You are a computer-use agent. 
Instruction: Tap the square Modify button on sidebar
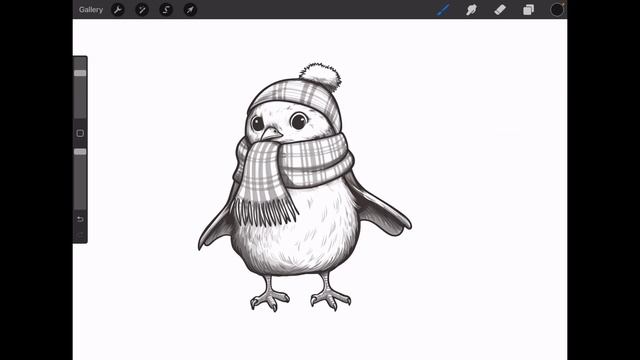click(x=80, y=133)
